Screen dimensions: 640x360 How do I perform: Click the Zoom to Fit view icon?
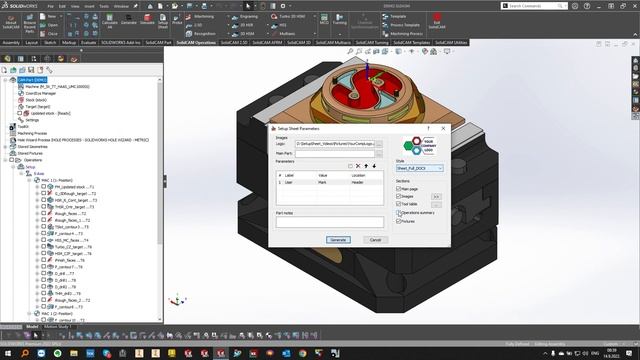(x=350, y=51)
